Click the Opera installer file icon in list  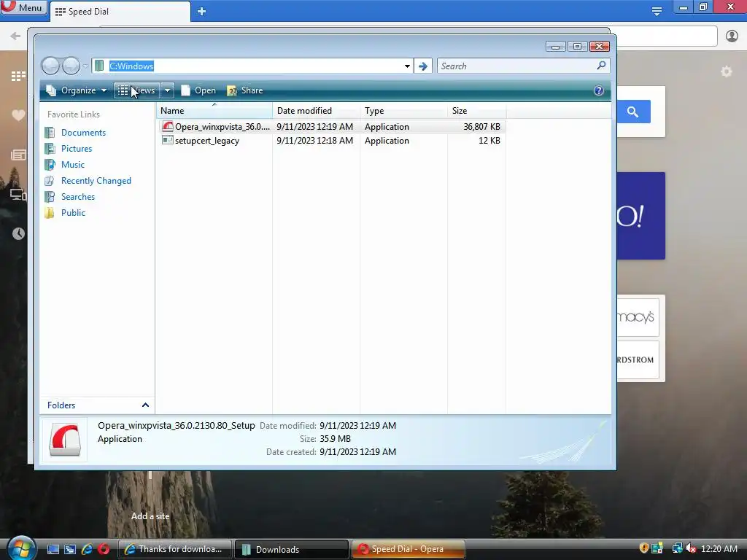click(x=167, y=126)
